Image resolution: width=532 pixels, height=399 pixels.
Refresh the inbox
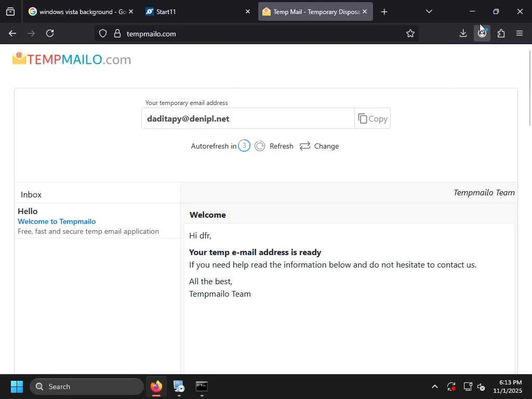pos(274,146)
